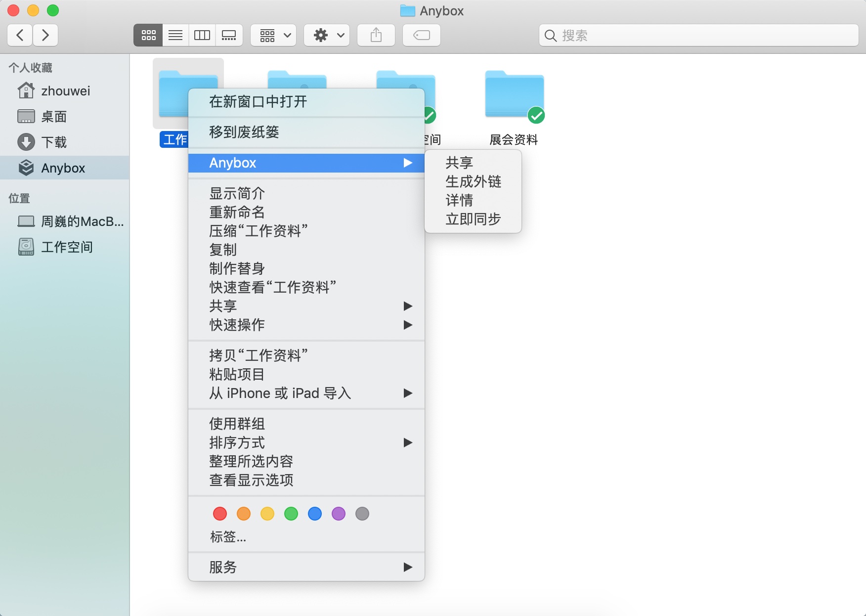
Task: Select the 展会资料 folder
Action: (x=515, y=94)
